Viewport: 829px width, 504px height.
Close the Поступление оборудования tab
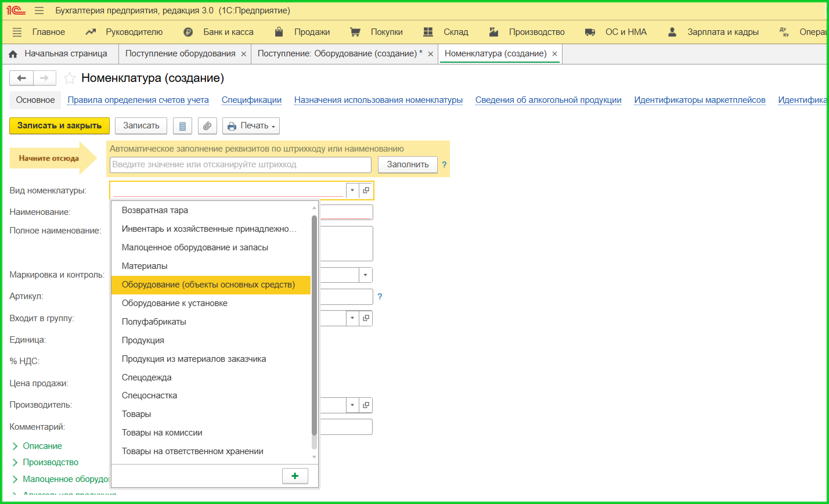(244, 54)
